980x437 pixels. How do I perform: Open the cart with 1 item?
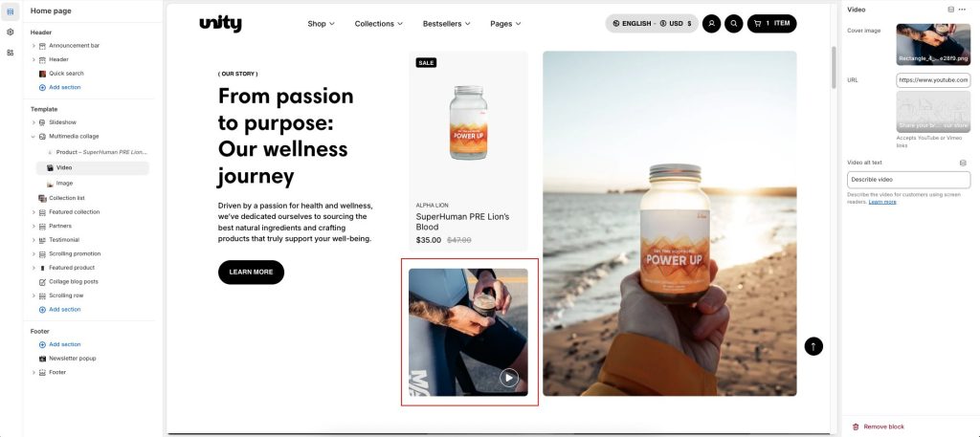(x=772, y=24)
